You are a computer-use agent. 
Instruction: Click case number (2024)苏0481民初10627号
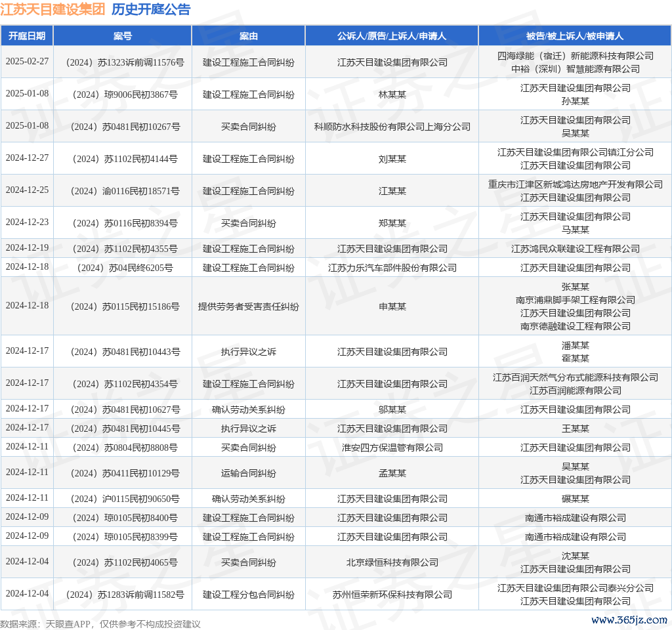[x=125, y=409]
